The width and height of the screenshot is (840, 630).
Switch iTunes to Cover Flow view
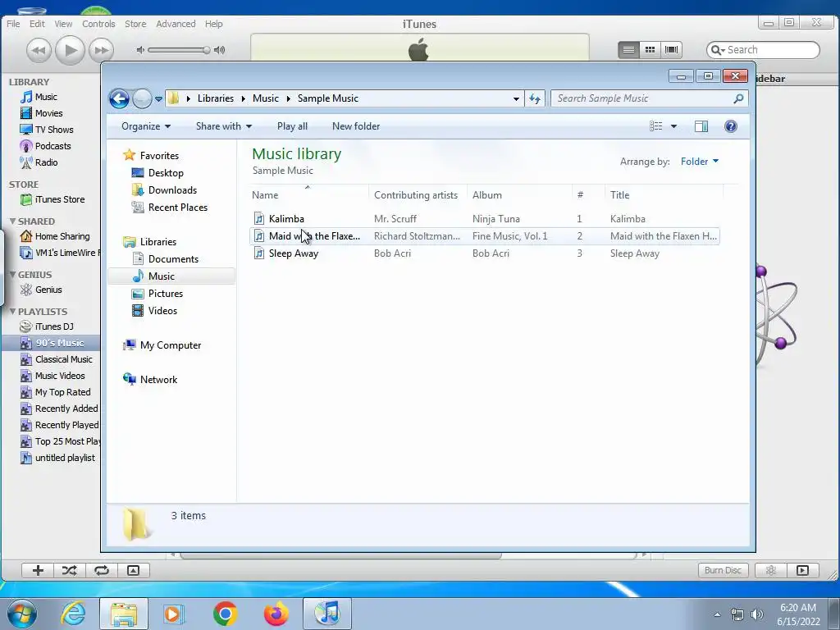pyautogui.click(x=671, y=50)
